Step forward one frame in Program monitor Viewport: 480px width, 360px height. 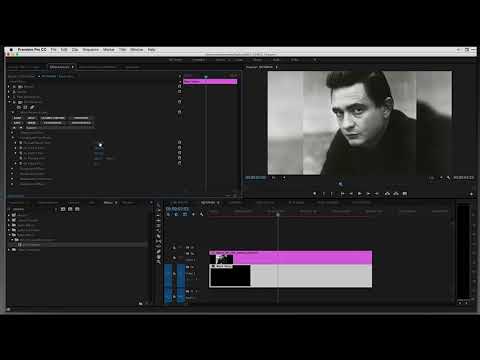pos(368,194)
